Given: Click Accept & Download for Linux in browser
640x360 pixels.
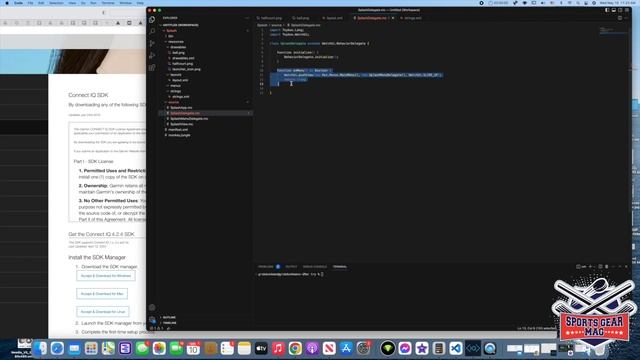Looking at the screenshot, I should pyautogui.click(x=103, y=312).
